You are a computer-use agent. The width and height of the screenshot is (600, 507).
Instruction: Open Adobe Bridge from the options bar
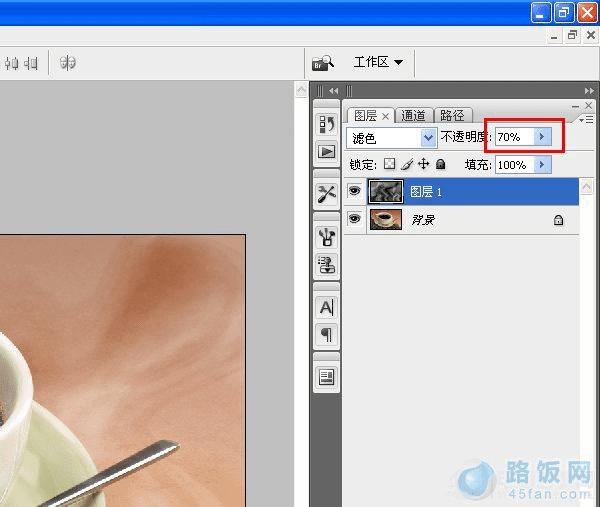coord(323,63)
